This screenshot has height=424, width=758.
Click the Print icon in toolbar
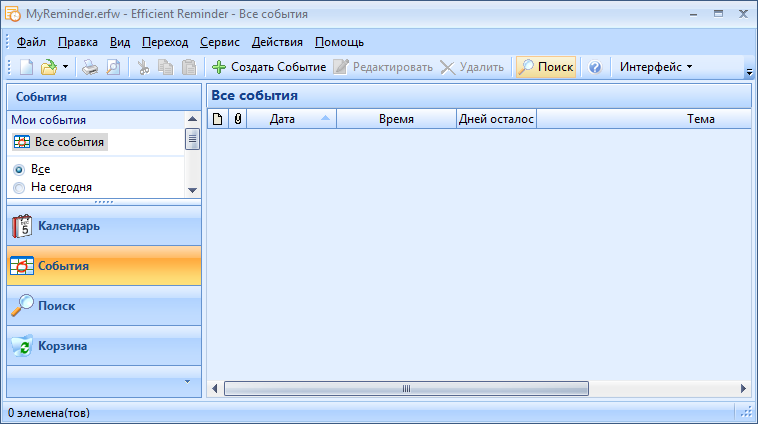point(90,67)
